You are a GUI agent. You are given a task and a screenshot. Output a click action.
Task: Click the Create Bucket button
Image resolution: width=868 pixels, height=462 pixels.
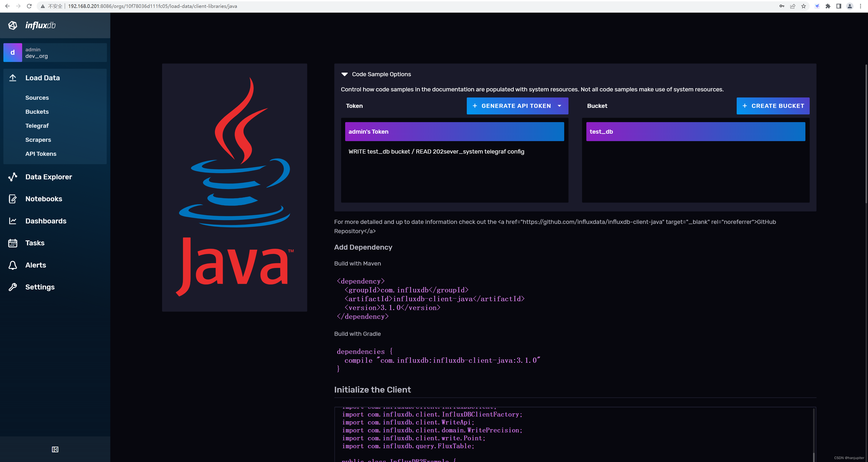coord(773,106)
